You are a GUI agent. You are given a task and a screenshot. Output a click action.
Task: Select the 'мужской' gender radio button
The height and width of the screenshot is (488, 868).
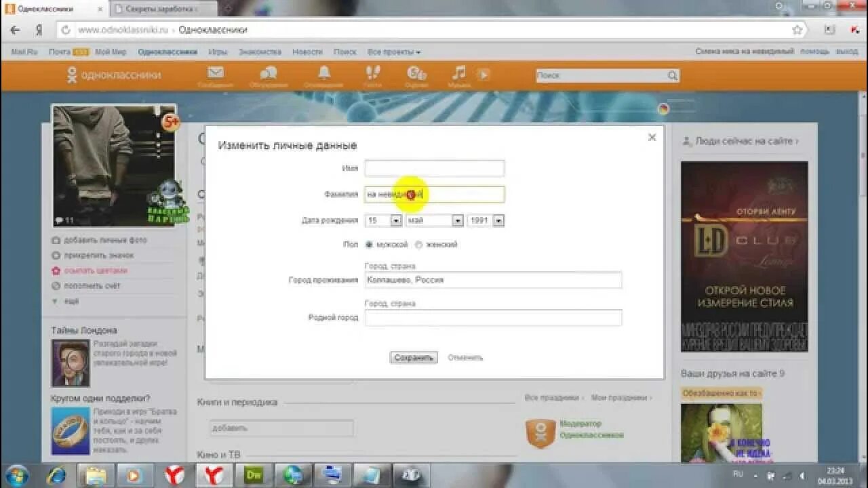coord(369,245)
